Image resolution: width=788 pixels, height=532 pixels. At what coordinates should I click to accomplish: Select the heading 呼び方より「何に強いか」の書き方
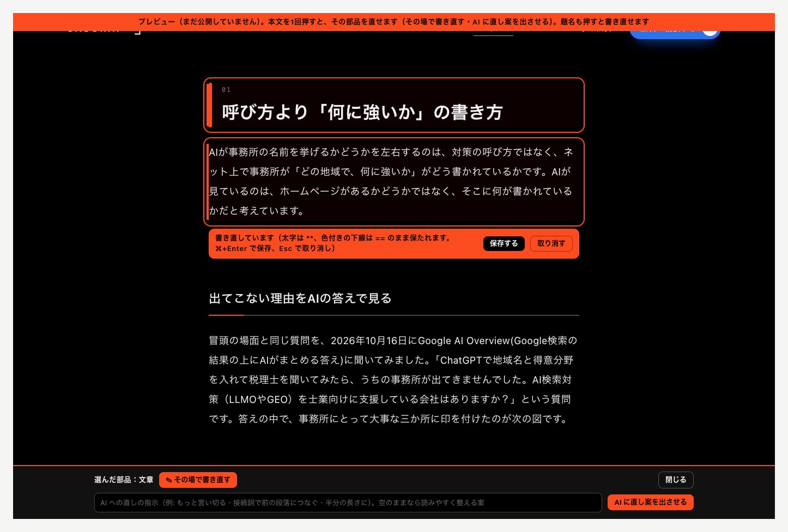point(362,112)
